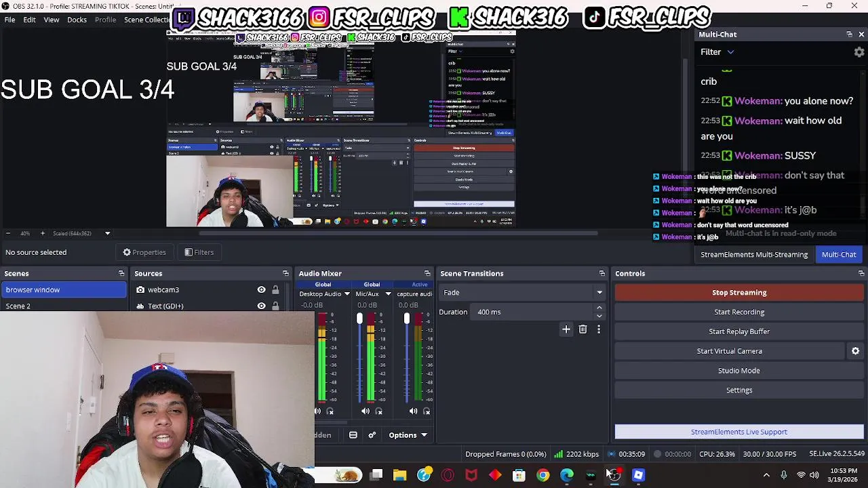Toggle lock on Text (GDI+) source
Image resolution: width=868 pixels, height=488 pixels.
[x=275, y=306]
